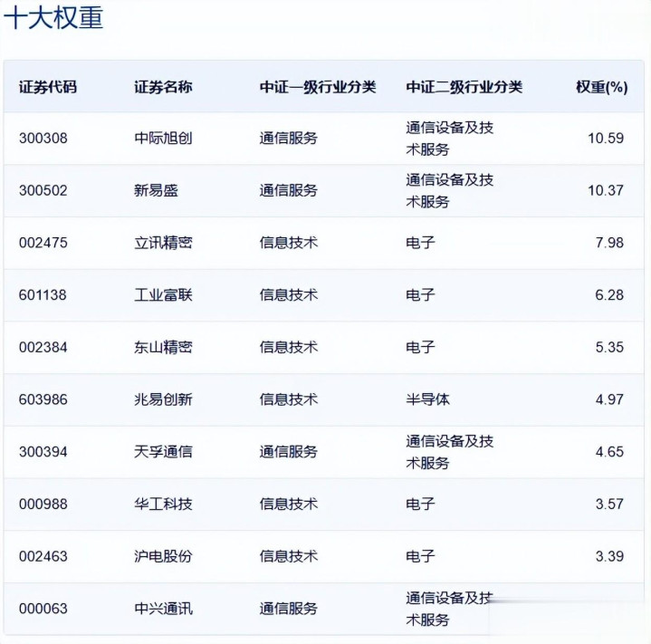Select security code 000988
This screenshot has height=644, width=651.
tap(43, 505)
